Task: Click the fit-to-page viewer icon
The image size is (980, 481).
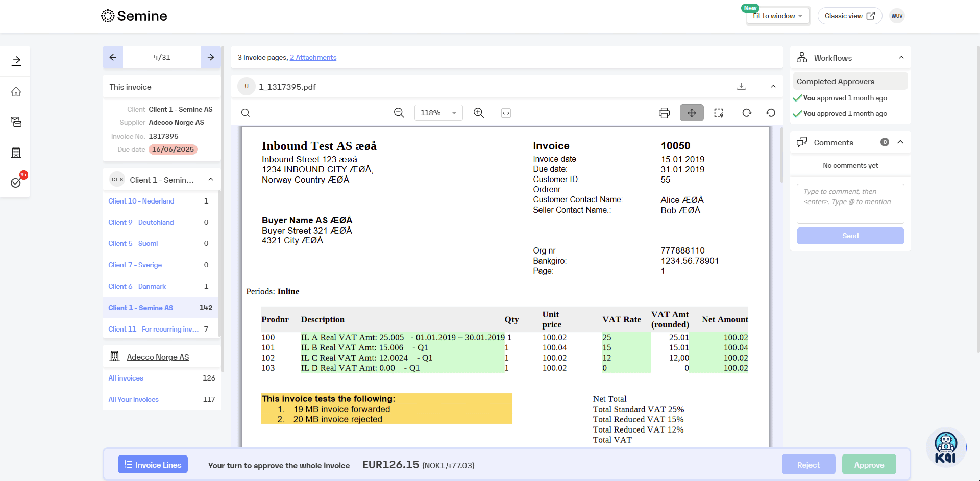Action: coord(506,113)
